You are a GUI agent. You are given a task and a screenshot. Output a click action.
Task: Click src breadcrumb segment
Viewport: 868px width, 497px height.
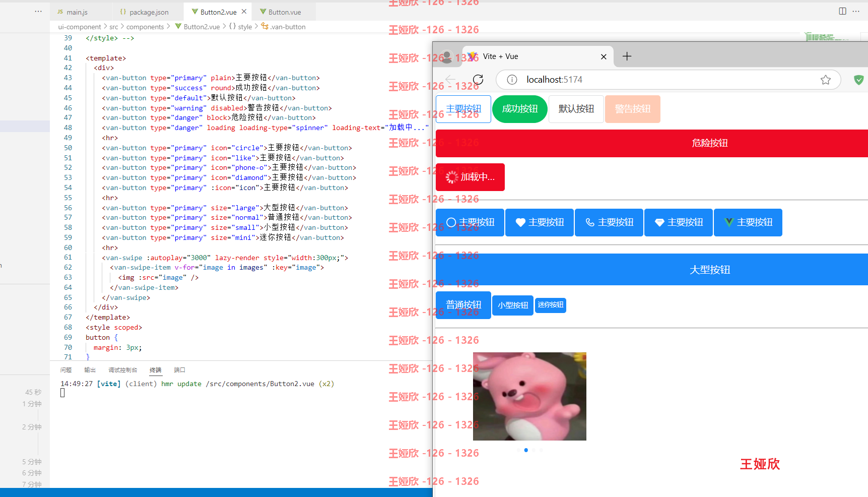[x=114, y=27]
